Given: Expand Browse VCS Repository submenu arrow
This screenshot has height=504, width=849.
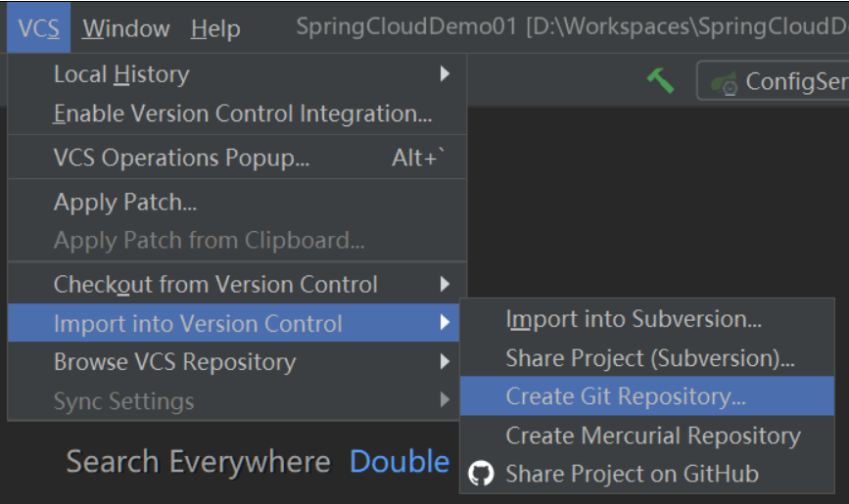Looking at the screenshot, I should coord(445,361).
